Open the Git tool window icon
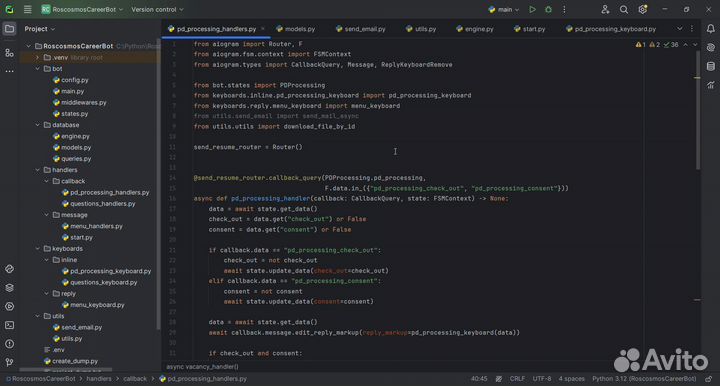 [9, 362]
